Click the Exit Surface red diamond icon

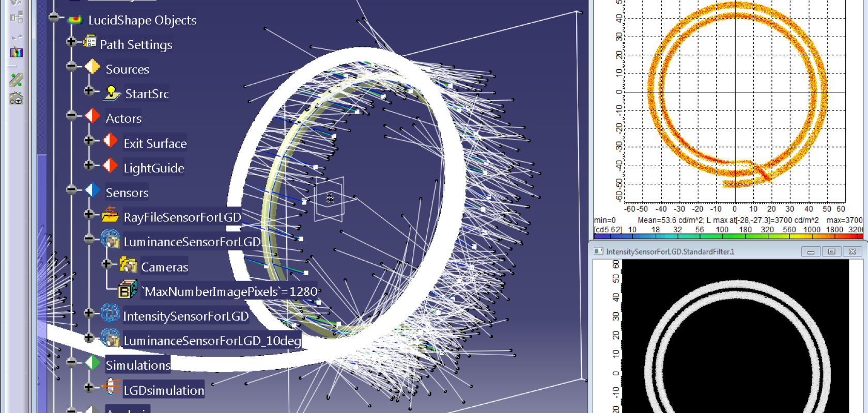point(110,140)
